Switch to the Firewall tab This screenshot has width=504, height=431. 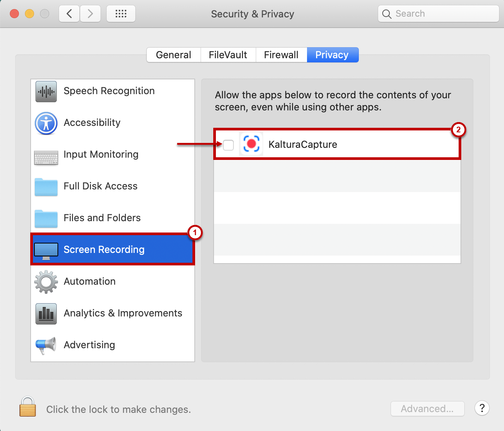click(x=281, y=55)
